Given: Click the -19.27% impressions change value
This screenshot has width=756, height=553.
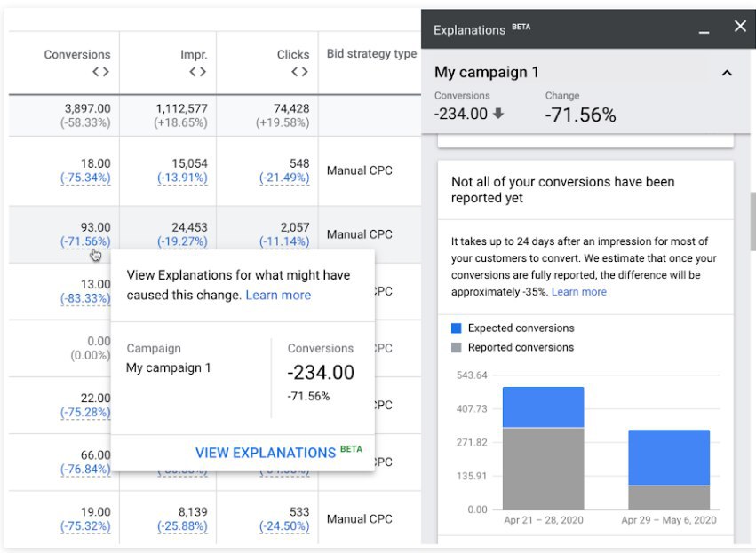Looking at the screenshot, I should (x=182, y=241).
